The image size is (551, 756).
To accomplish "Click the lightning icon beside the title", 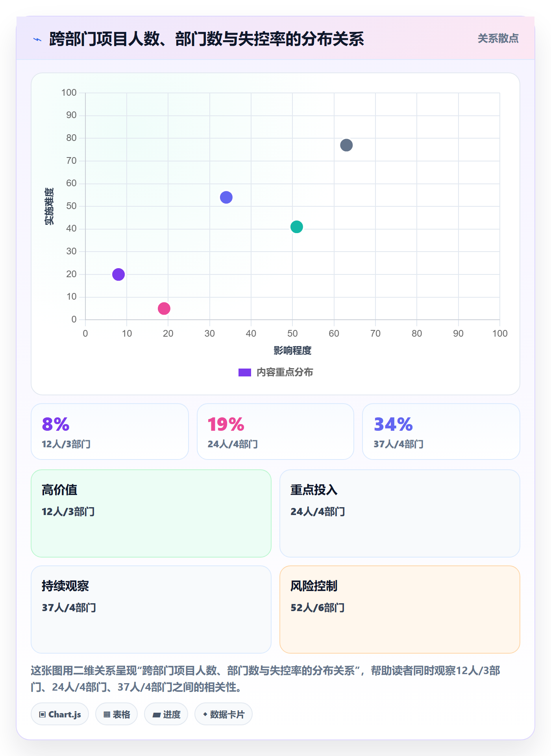I will point(37,39).
